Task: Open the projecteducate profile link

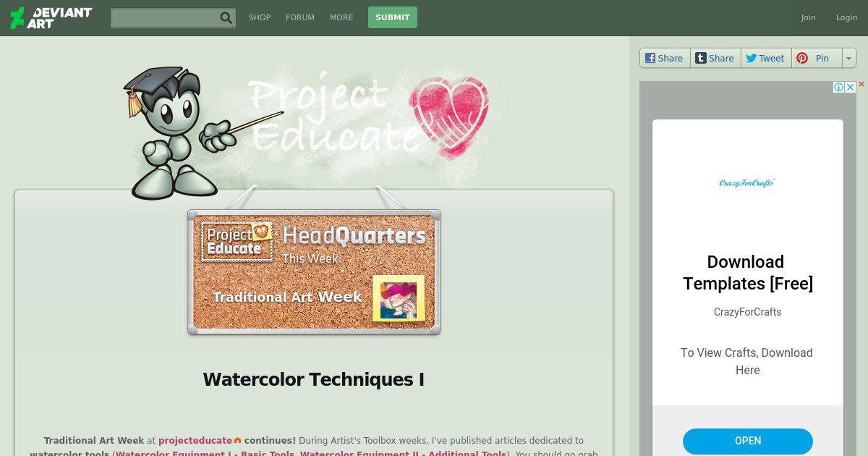Action: point(195,440)
